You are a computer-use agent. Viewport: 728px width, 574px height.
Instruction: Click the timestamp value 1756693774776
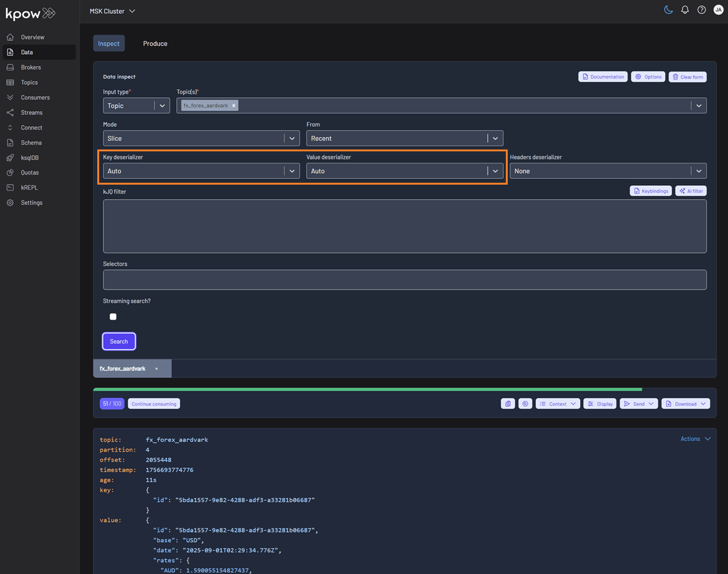[169, 470]
